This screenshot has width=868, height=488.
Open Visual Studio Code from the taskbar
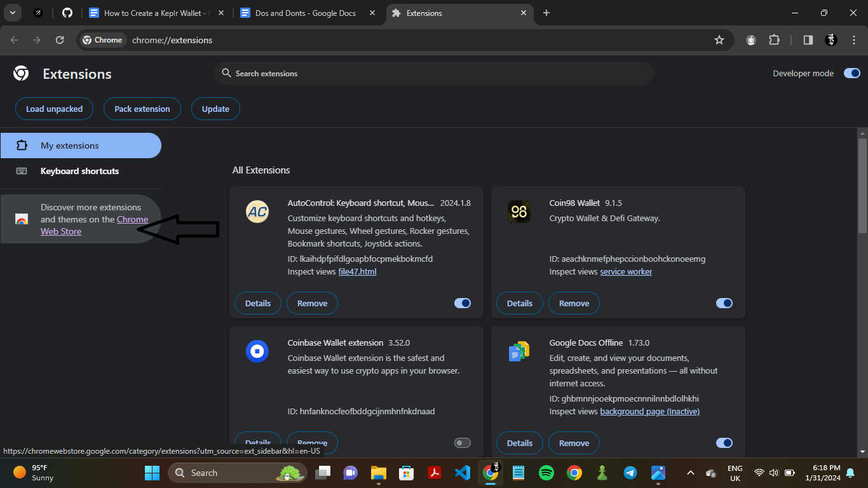[x=463, y=473]
